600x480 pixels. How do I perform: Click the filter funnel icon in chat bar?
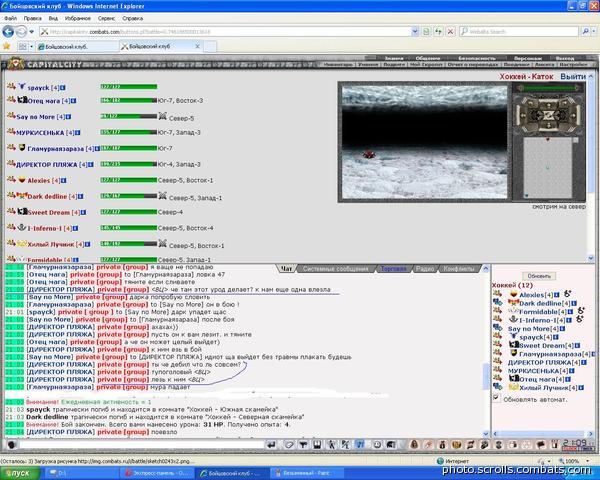click(303, 445)
